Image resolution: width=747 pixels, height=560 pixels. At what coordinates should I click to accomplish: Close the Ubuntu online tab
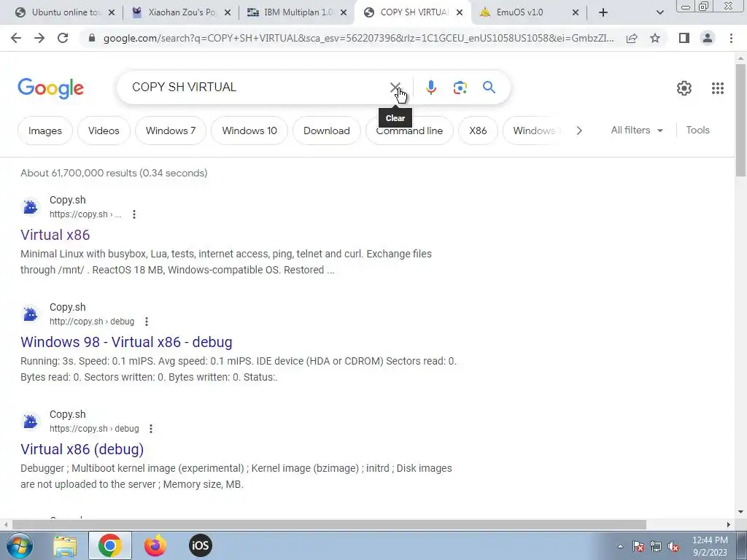coord(112,13)
